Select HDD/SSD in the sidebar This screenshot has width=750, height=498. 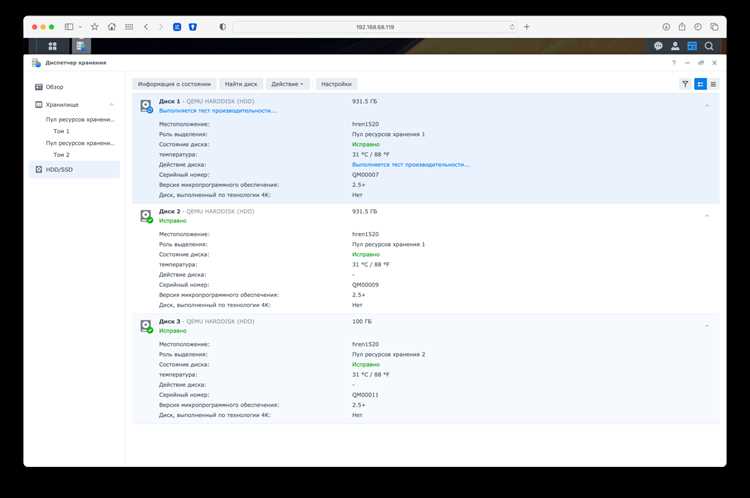click(x=75, y=169)
